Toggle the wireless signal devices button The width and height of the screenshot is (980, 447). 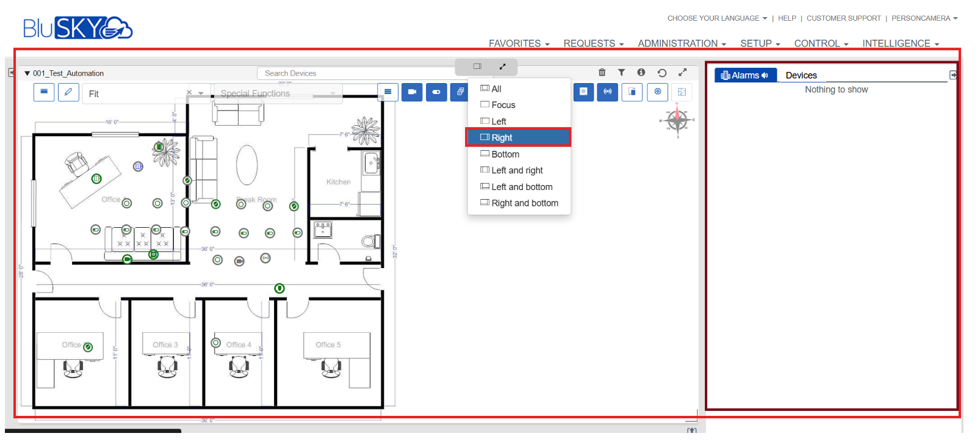607,92
